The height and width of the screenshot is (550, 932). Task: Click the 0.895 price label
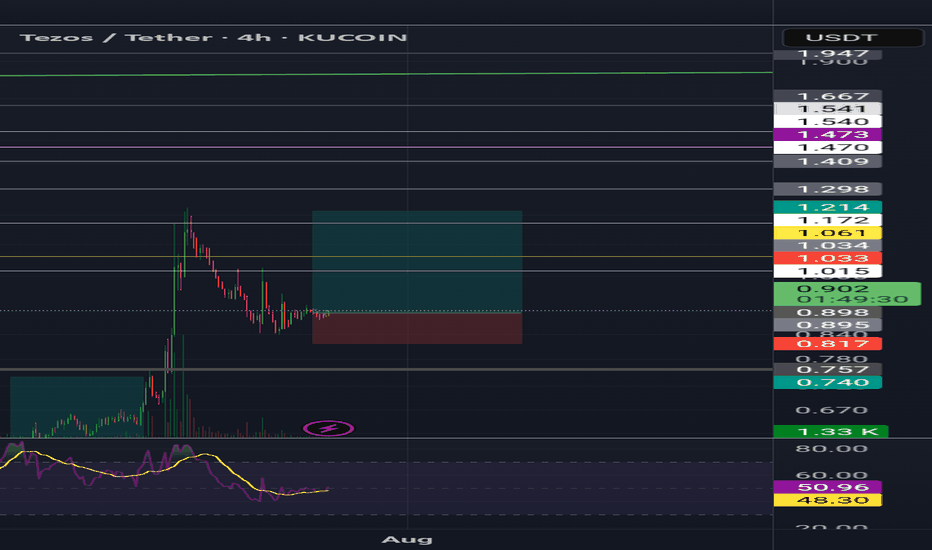point(827,325)
